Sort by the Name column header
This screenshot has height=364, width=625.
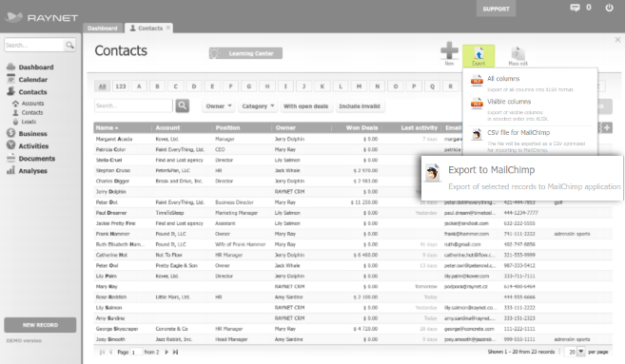coord(107,128)
